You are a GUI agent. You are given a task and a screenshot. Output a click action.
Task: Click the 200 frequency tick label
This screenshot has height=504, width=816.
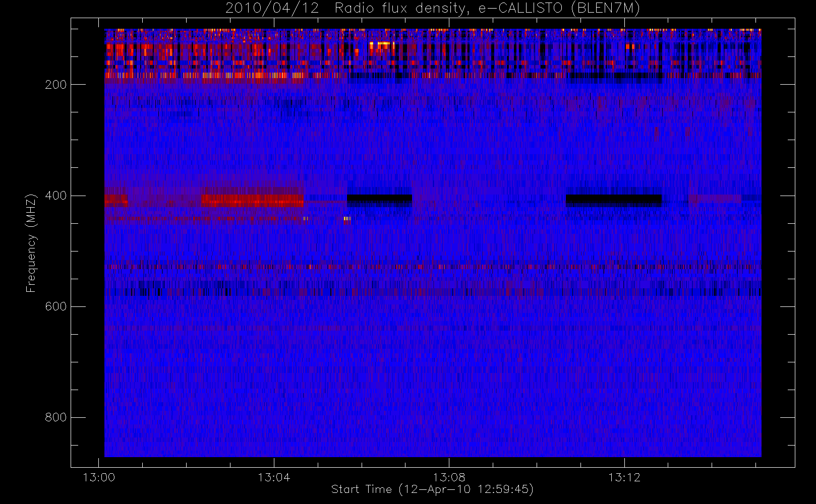coord(55,85)
